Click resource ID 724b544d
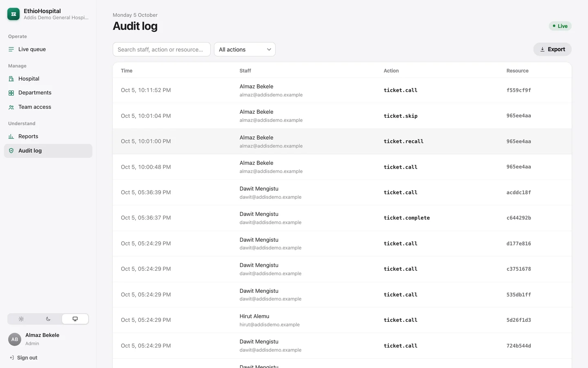The image size is (588, 368). 519,346
